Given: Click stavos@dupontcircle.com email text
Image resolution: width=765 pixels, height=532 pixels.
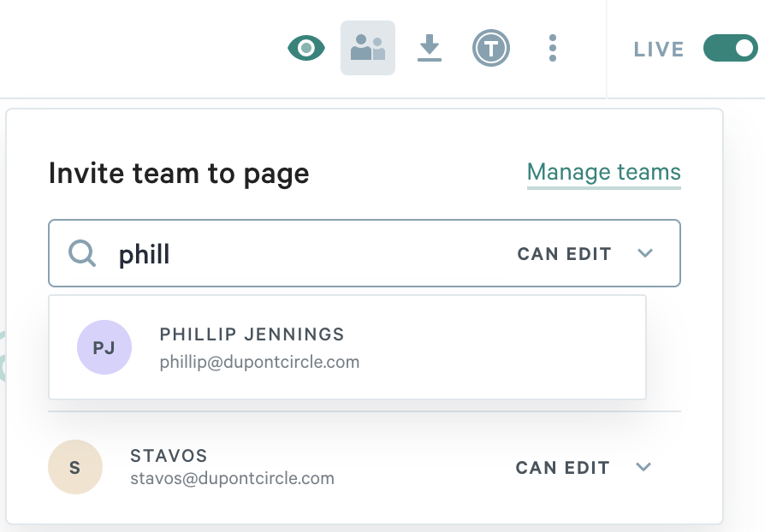Looking at the screenshot, I should (232, 478).
